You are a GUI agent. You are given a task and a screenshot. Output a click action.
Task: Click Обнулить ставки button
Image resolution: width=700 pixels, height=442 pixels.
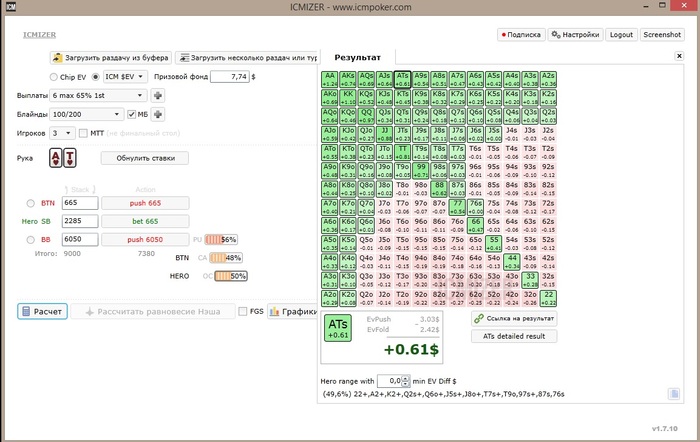(145, 158)
